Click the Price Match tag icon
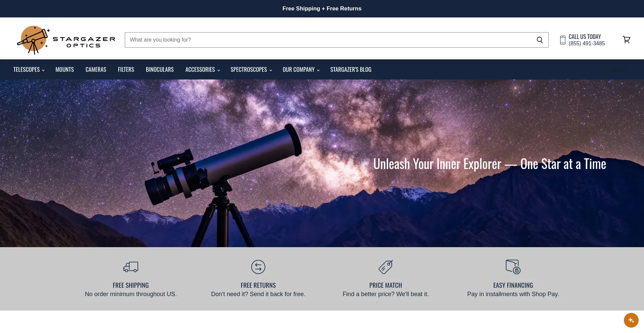Image resolution: width=644 pixels, height=333 pixels. [x=385, y=267]
